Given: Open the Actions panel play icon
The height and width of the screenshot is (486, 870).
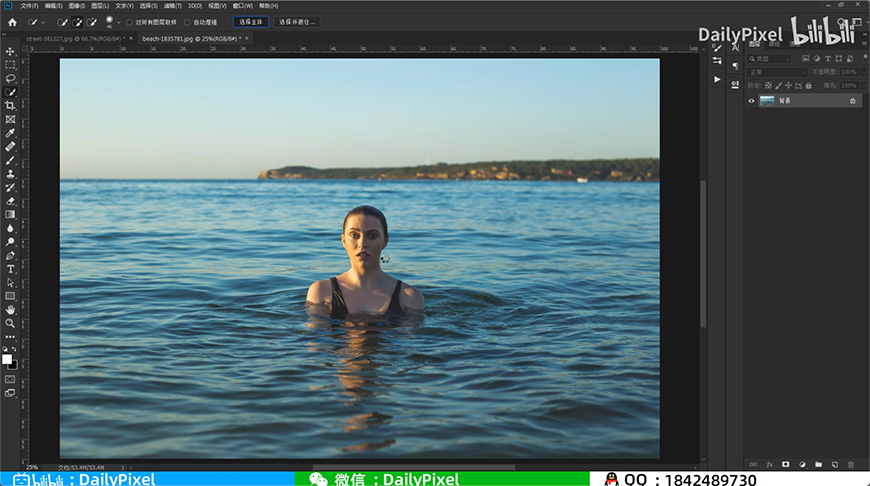Looking at the screenshot, I should point(717,79).
